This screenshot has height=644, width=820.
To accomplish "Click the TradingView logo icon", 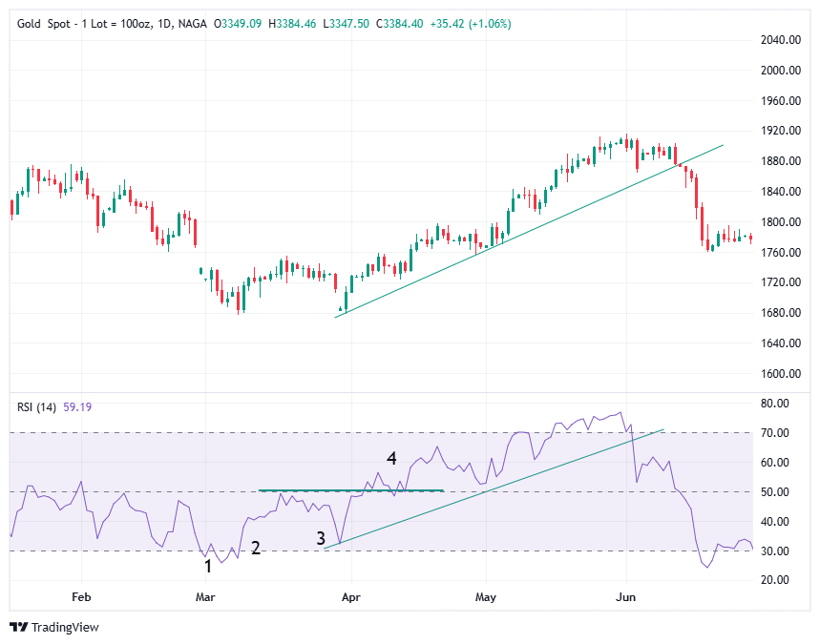I will [18, 627].
